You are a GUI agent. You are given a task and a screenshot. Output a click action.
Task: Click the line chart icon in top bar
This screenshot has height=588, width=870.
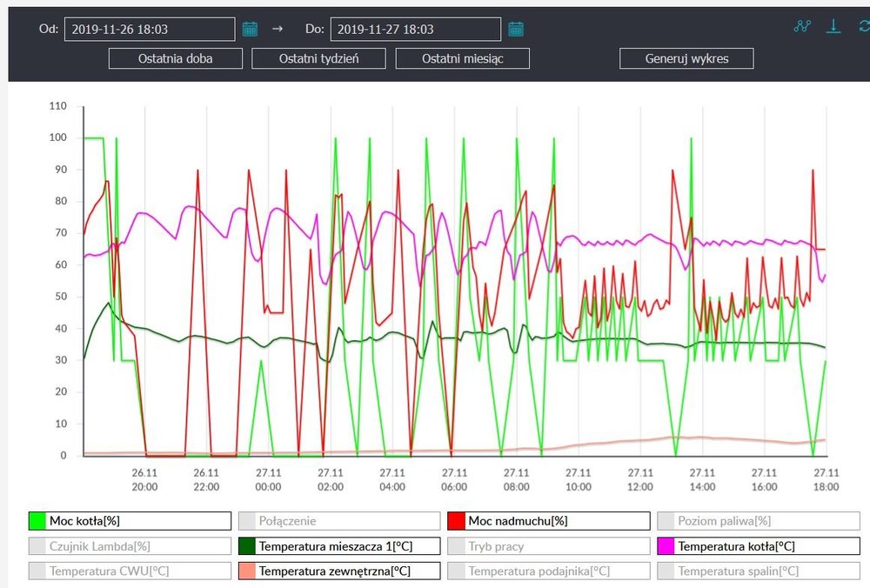pyautogui.click(x=802, y=26)
